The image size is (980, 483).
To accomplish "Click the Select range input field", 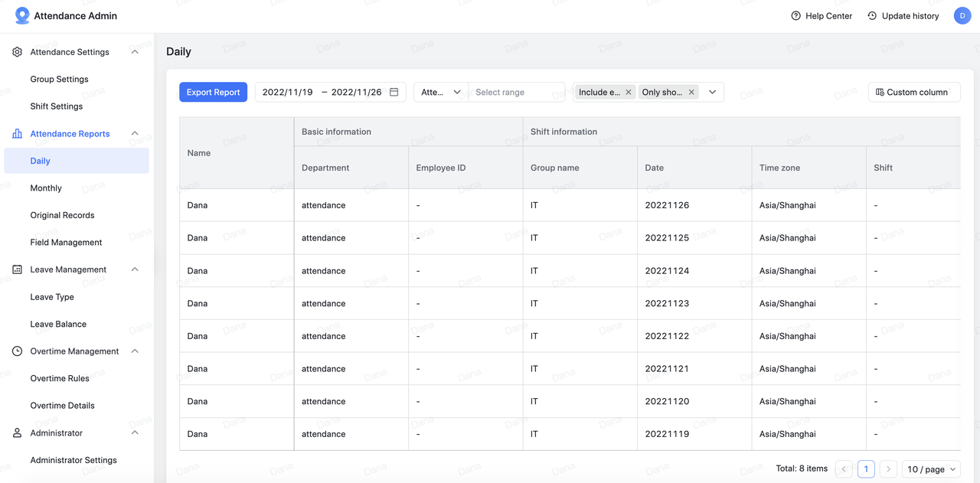I will click(516, 92).
